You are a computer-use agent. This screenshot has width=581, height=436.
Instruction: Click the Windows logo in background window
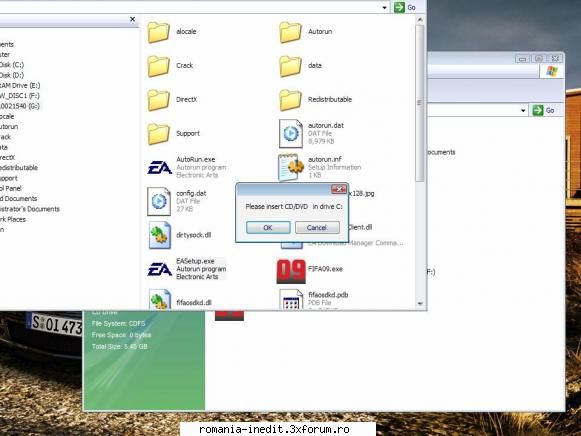551,71
